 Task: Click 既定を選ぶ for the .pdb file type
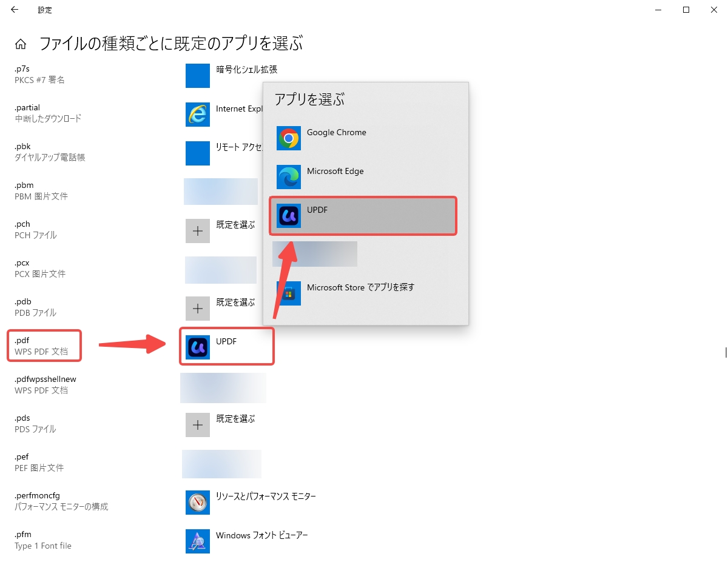pos(235,302)
